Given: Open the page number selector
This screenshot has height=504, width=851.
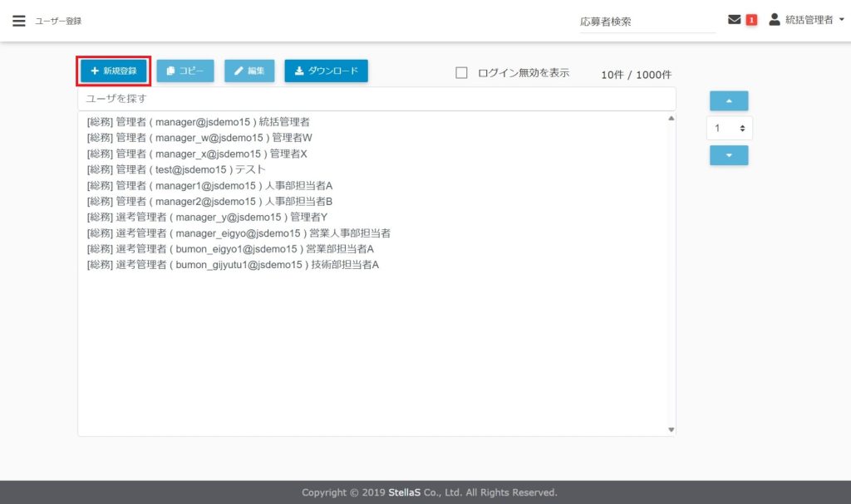Looking at the screenshot, I should pos(729,128).
